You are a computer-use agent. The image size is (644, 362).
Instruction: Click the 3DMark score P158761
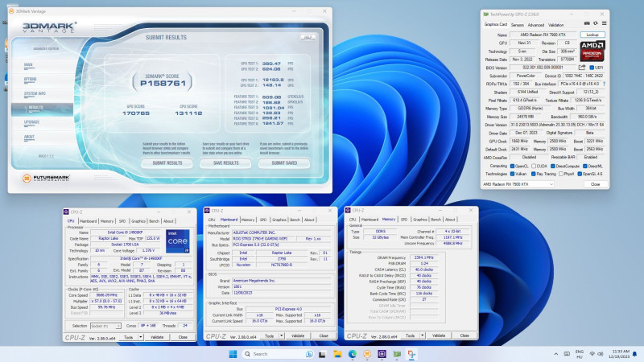coord(163,84)
